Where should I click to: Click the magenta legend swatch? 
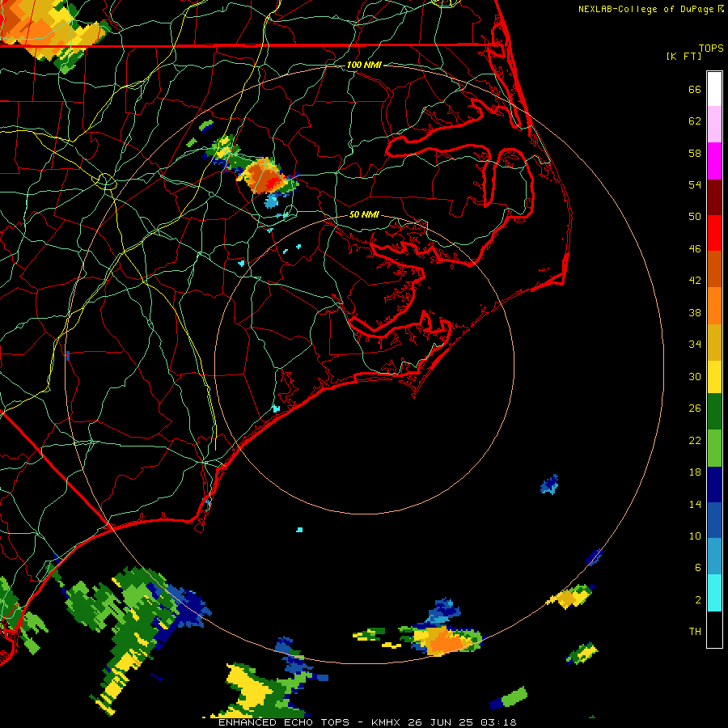[x=714, y=161]
